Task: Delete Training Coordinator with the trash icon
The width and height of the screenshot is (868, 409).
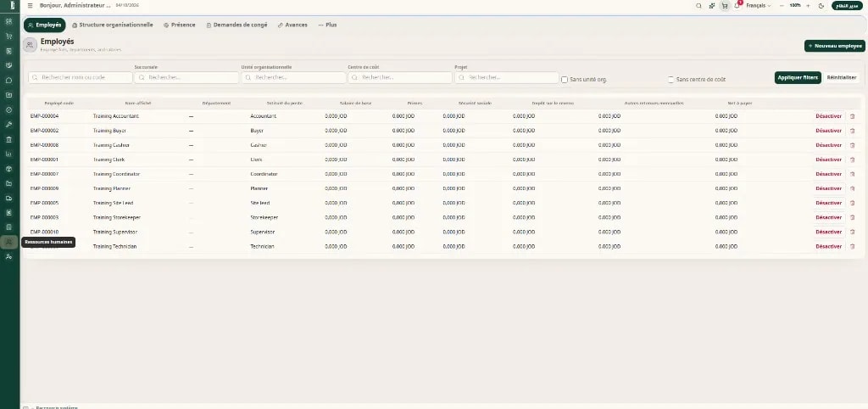Action: pos(852,174)
